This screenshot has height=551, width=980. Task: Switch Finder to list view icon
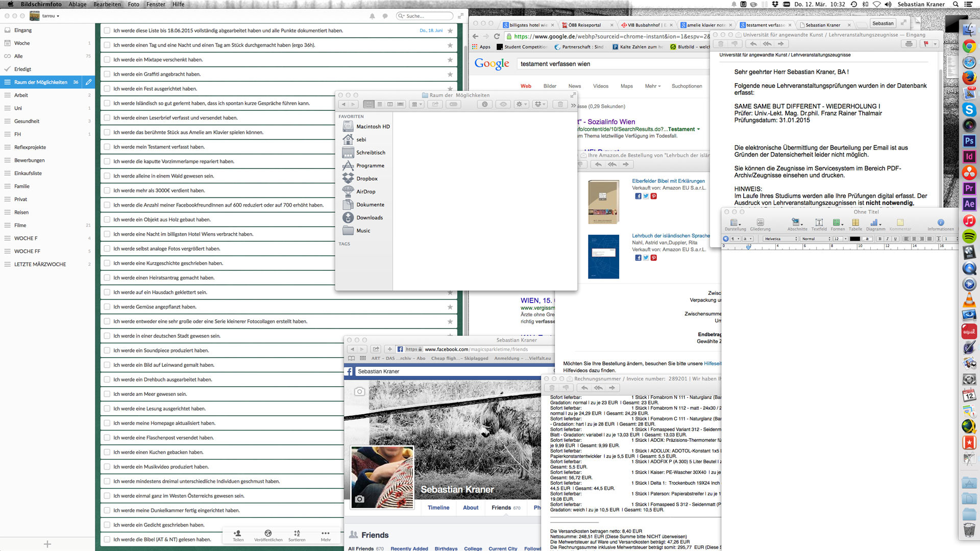point(379,104)
